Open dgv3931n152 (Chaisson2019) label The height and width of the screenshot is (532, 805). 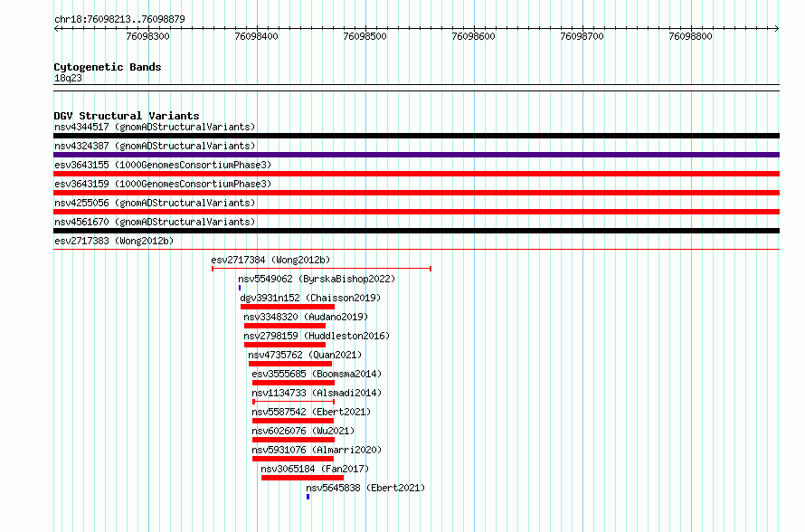(x=310, y=298)
